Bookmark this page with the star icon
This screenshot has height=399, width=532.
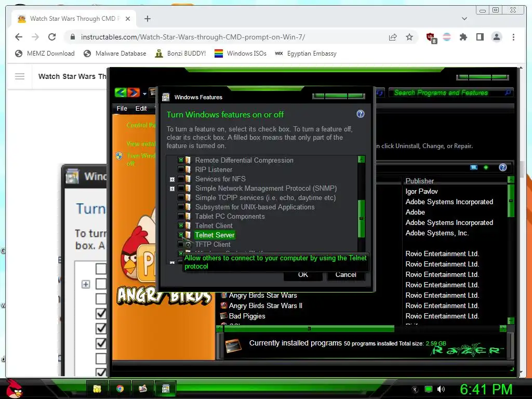point(409,37)
